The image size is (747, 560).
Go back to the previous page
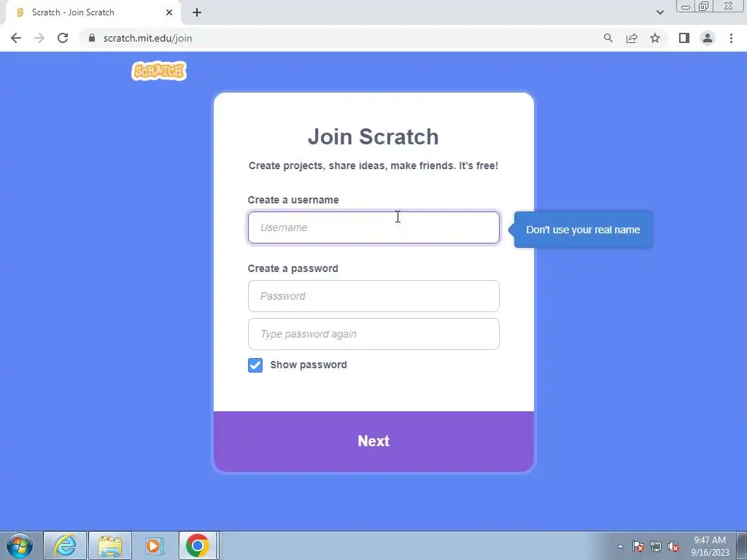[16, 38]
